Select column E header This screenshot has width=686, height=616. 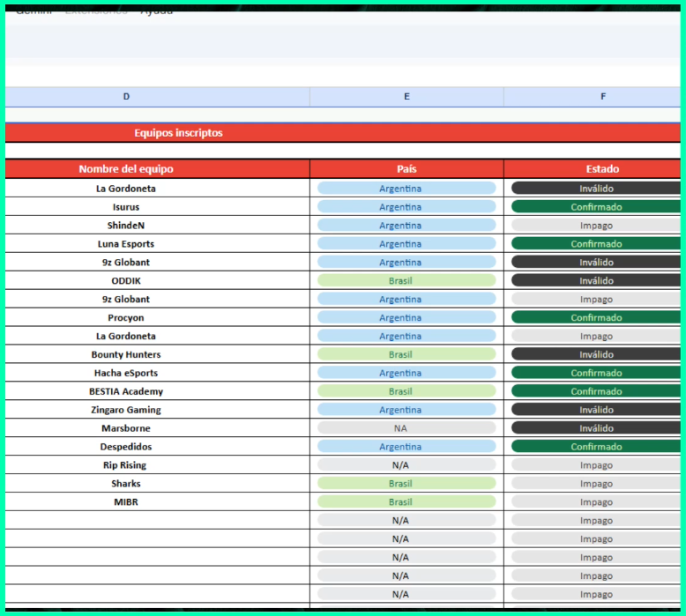click(406, 97)
